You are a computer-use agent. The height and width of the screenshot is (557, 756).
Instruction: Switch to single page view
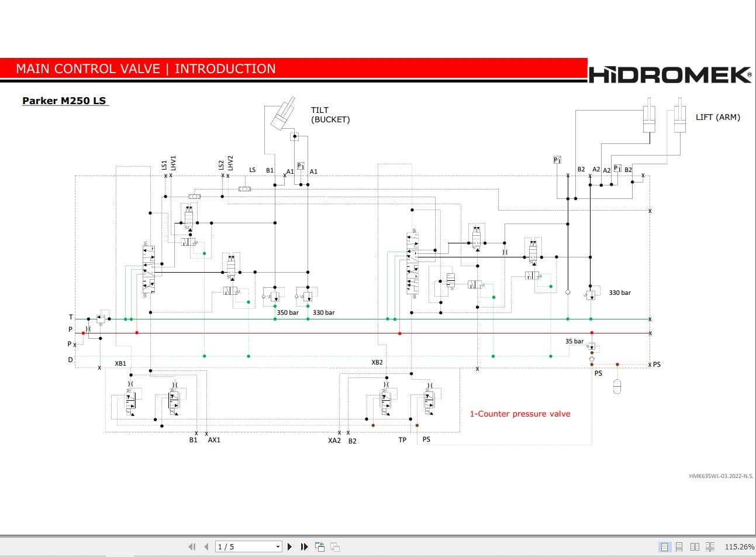(x=664, y=546)
